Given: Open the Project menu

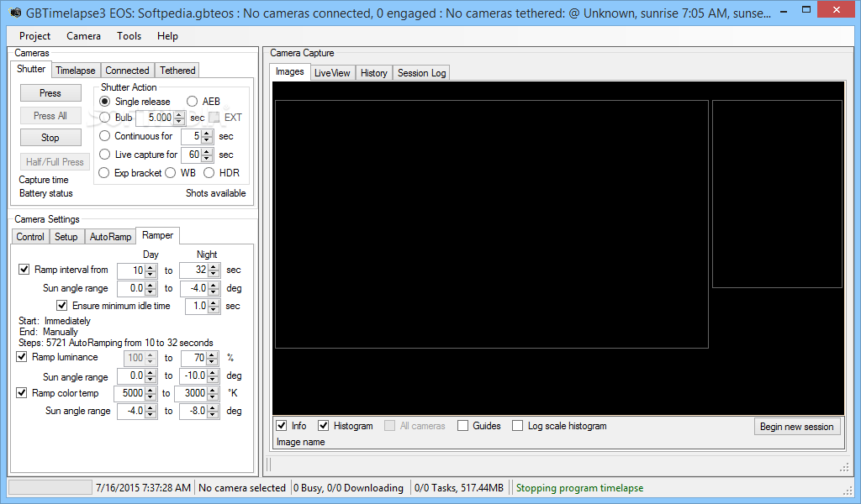Looking at the screenshot, I should [34, 36].
